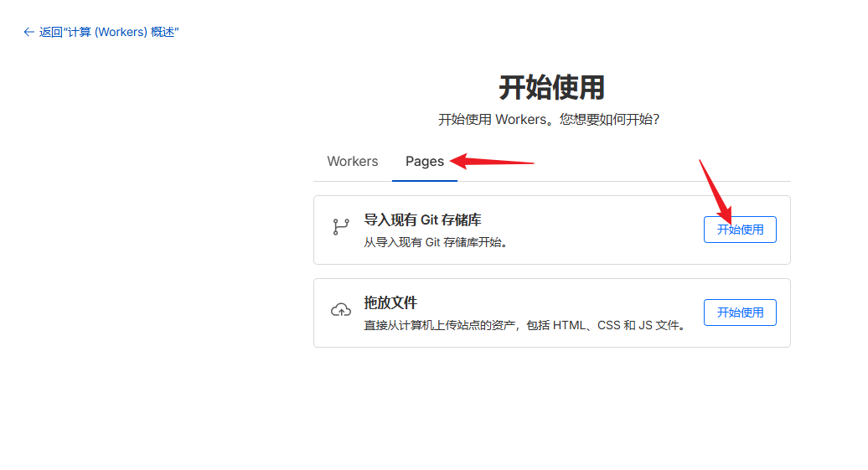The height and width of the screenshot is (470, 868).
Task: Click the red arrow pointing at Pages
Action: 494,161
